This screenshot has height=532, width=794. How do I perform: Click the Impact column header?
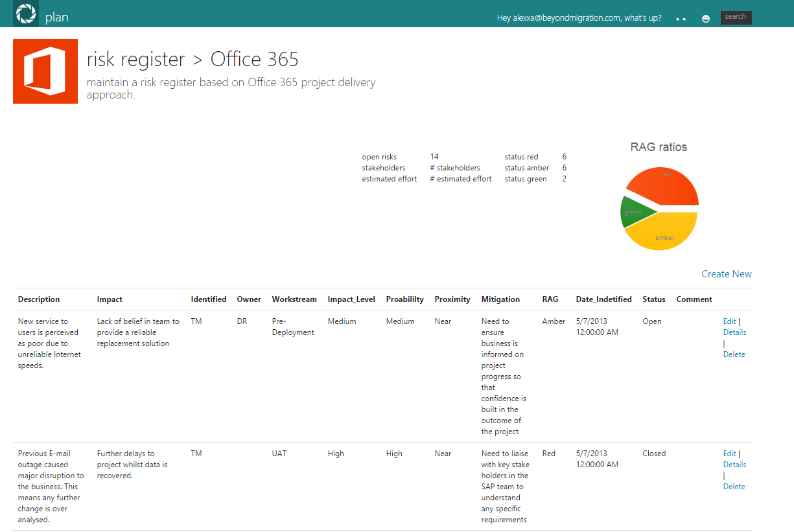pos(110,299)
